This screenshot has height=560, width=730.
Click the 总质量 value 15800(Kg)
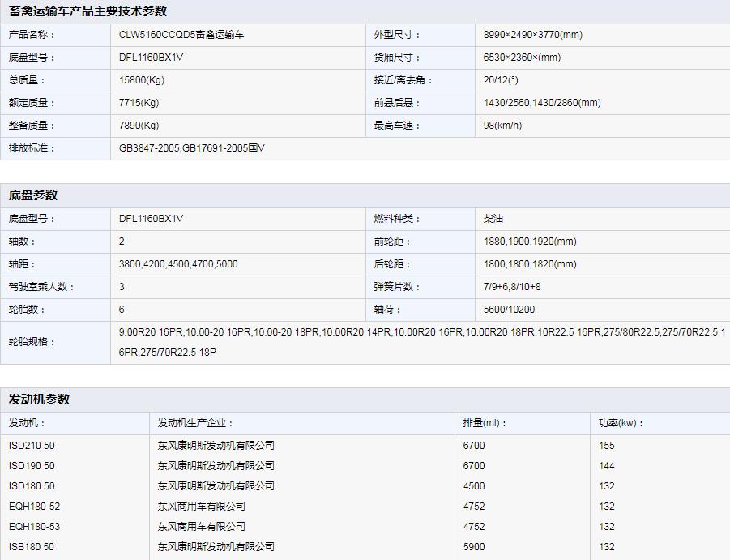pyautogui.click(x=142, y=80)
